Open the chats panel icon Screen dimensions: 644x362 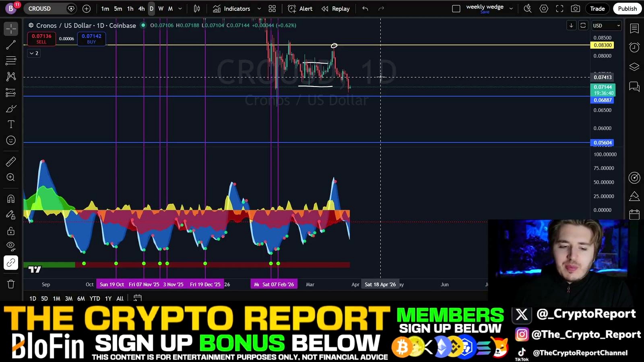click(634, 86)
